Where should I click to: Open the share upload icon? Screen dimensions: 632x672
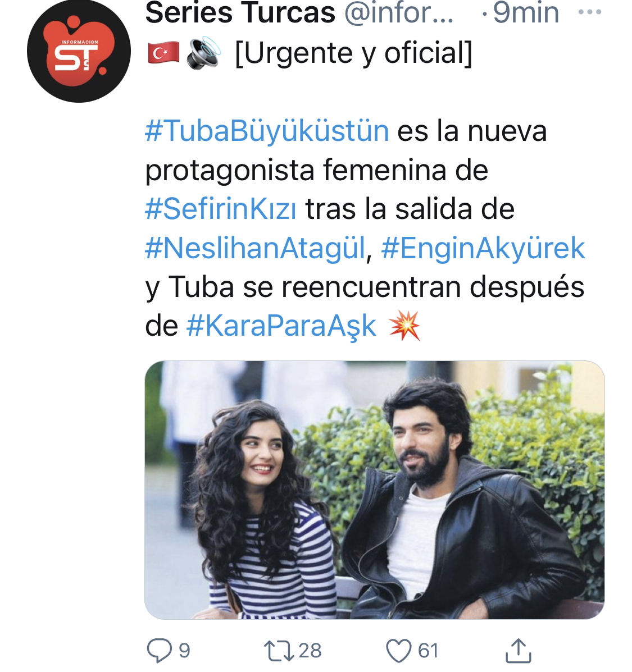tap(519, 650)
